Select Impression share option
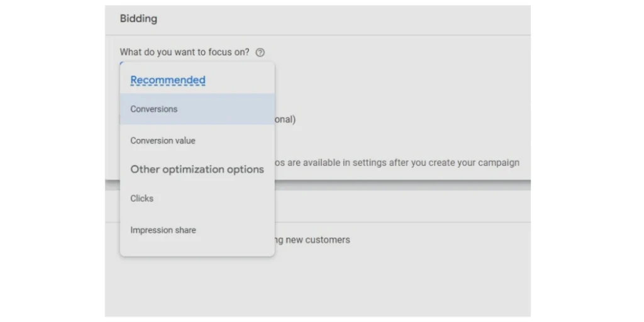 pos(197,230)
